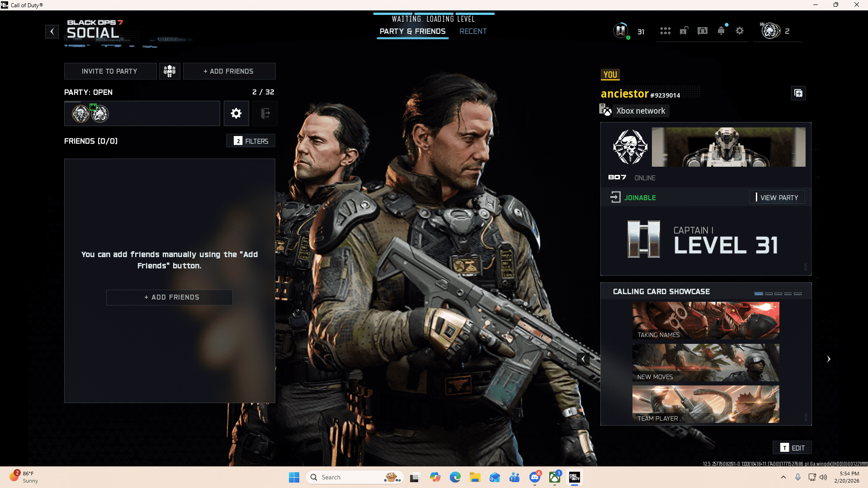868x488 pixels.
Task: Click the back arrow at top left
Action: pos(52,32)
